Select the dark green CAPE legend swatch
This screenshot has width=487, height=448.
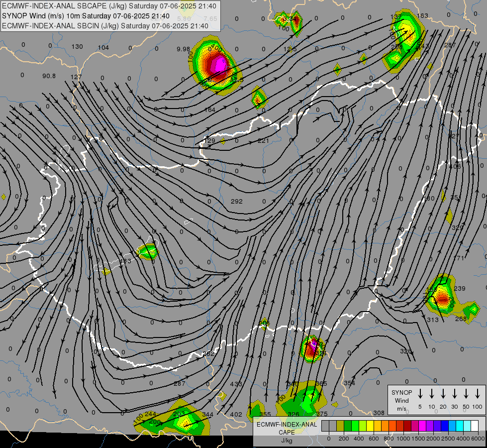(x=348, y=426)
